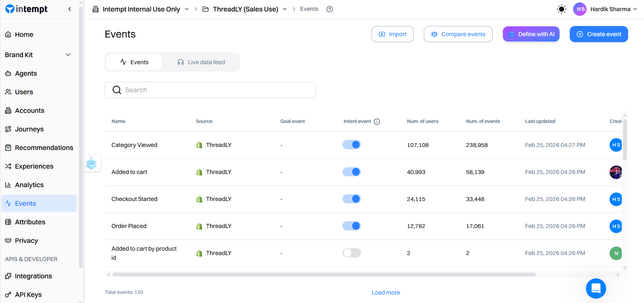Open Journeys from the sidebar
The width and height of the screenshot is (644, 303).
click(x=29, y=129)
